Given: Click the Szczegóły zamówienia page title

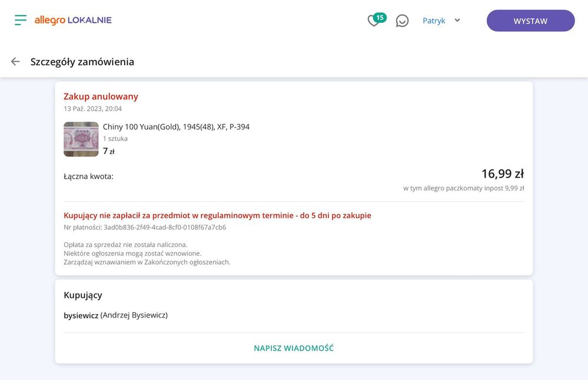Looking at the screenshot, I should 82,62.
